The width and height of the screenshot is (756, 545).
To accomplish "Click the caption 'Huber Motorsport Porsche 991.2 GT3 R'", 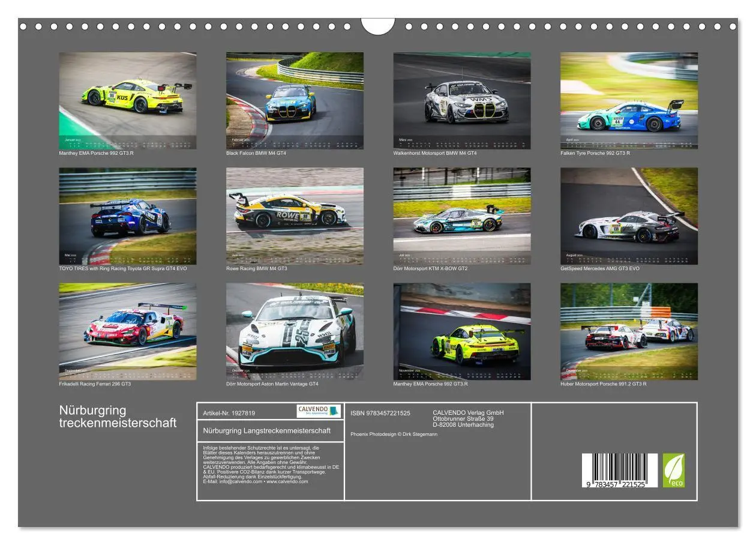I will pyautogui.click(x=604, y=384).
